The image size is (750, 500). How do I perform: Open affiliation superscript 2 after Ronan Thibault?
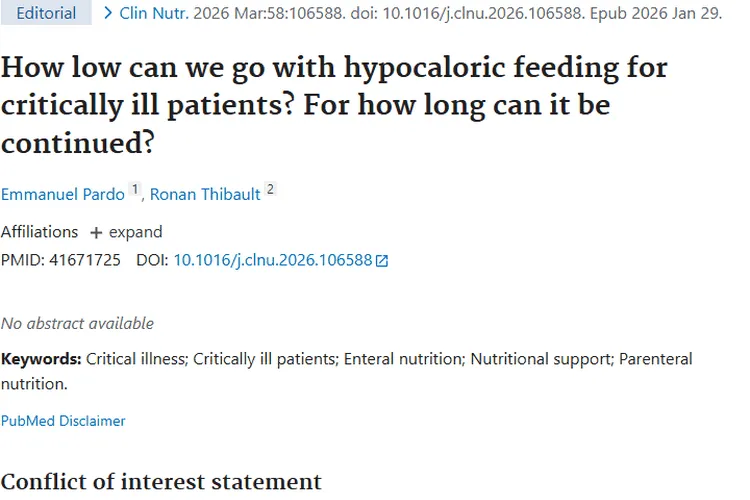[270, 190]
